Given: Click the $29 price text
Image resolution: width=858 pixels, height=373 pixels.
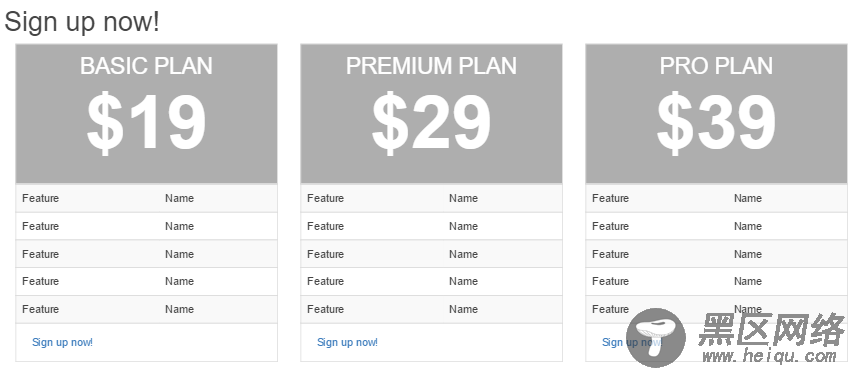Looking at the screenshot, I should 431,123.
